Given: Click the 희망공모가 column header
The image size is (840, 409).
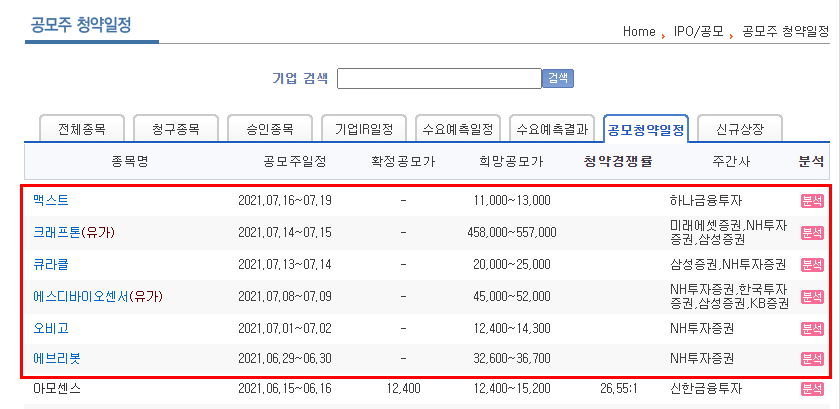Looking at the screenshot, I should coord(512,162).
